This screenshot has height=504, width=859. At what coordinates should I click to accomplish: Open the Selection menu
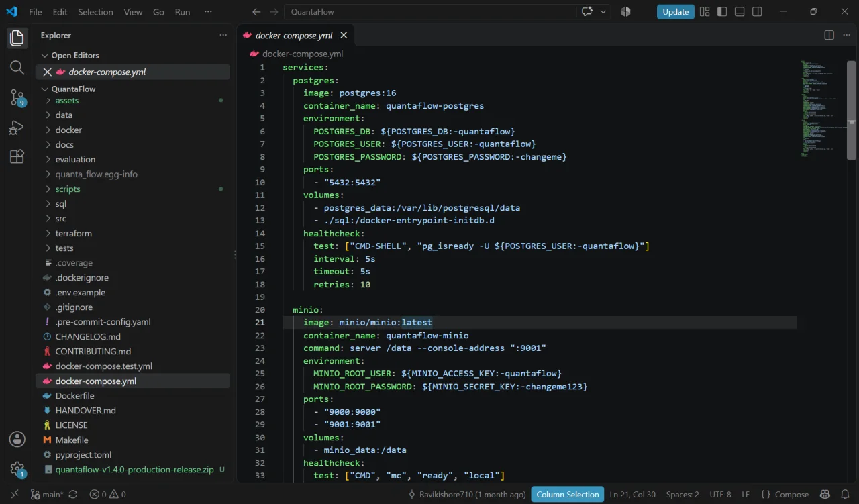pyautogui.click(x=96, y=12)
